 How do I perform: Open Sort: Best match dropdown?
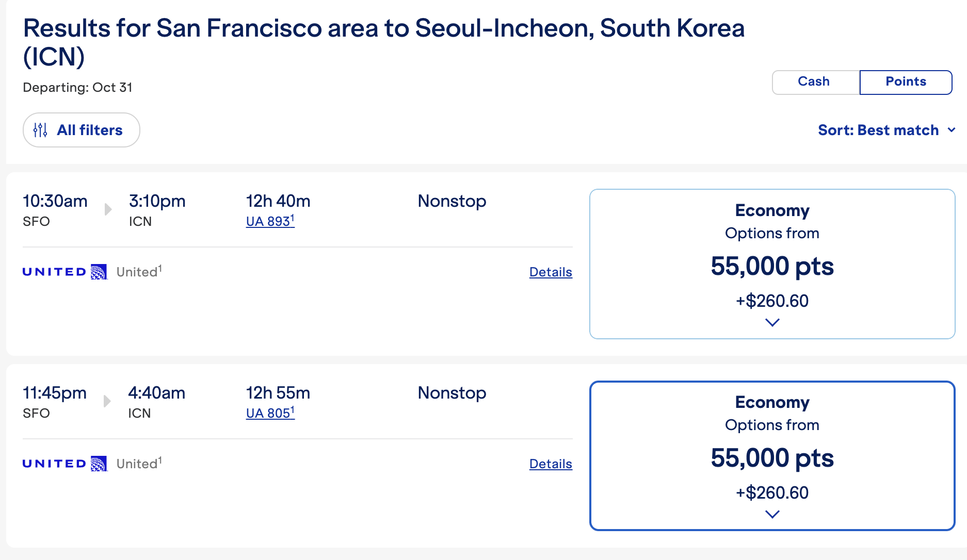[878, 130]
